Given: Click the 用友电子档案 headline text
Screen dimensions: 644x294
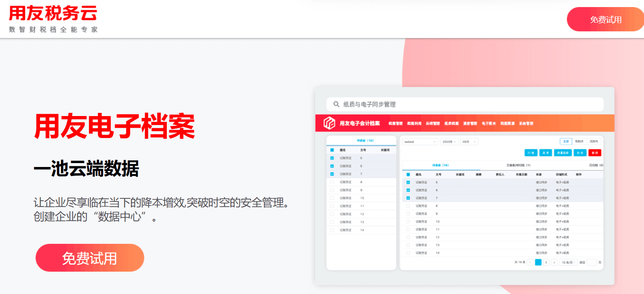Looking at the screenshot, I should point(114,126).
